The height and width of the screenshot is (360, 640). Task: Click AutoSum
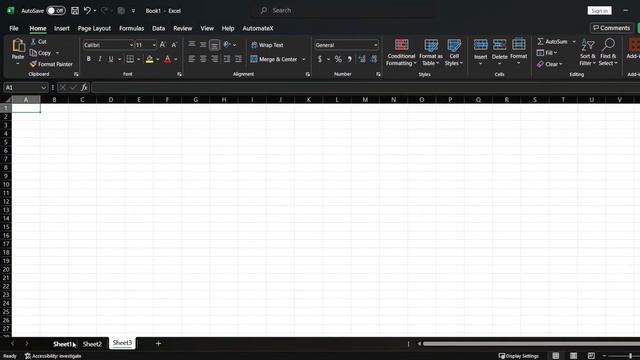(x=553, y=42)
